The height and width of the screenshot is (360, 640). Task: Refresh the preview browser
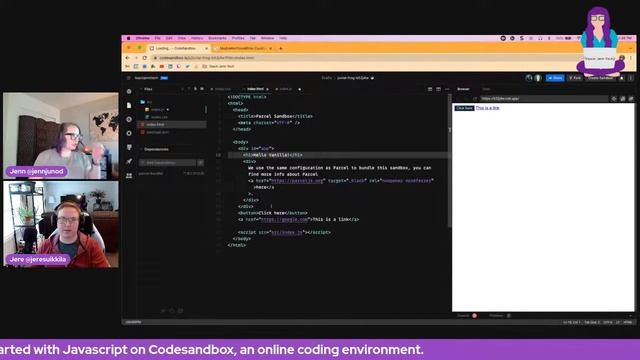tap(475, 98)
